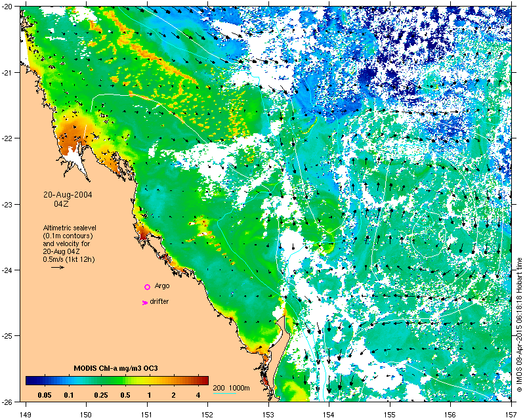Click the latitude axis label "-24"
The image size is (525, 420).
(8, 270)
